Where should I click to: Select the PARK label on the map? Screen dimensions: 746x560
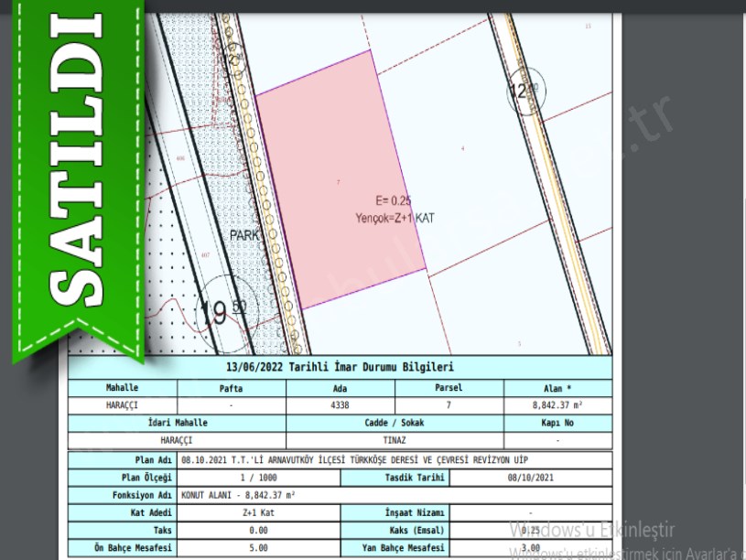pos(244,235)
